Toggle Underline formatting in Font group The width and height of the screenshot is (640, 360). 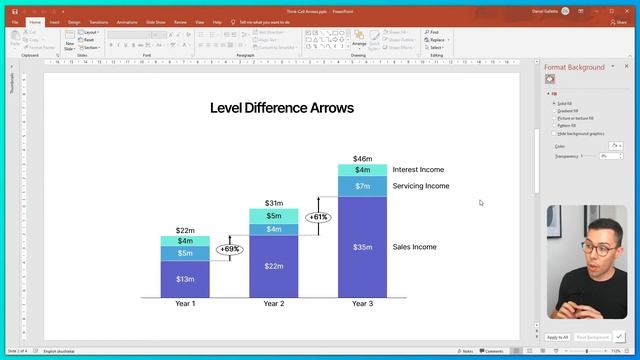click(126, 45)
